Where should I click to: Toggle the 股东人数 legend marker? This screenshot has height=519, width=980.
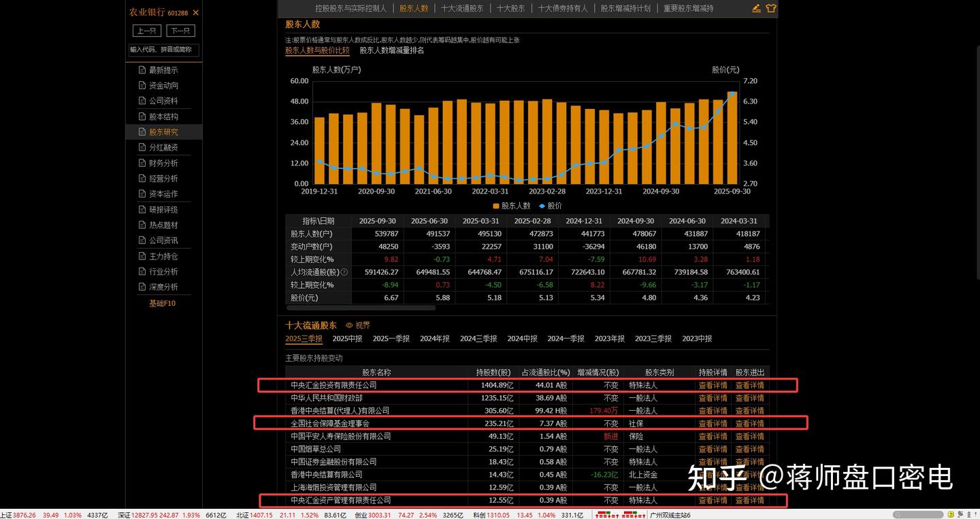point(495,206)
